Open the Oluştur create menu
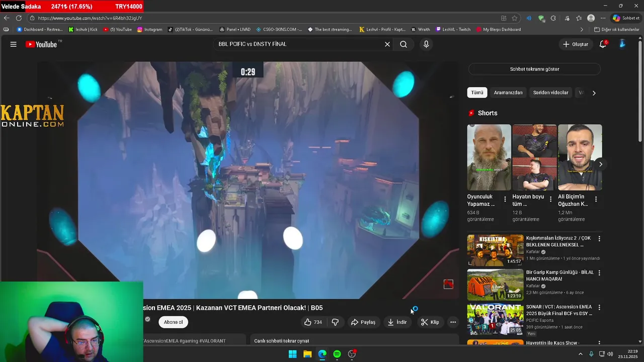This screenshot has width=644, height=362. tap(575, 44)
